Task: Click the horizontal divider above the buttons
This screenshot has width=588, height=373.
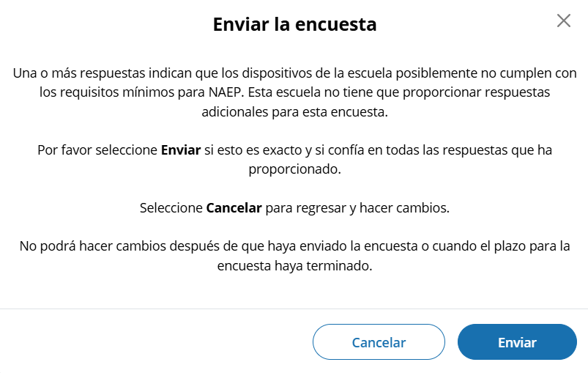Action: tap(294, 309)
